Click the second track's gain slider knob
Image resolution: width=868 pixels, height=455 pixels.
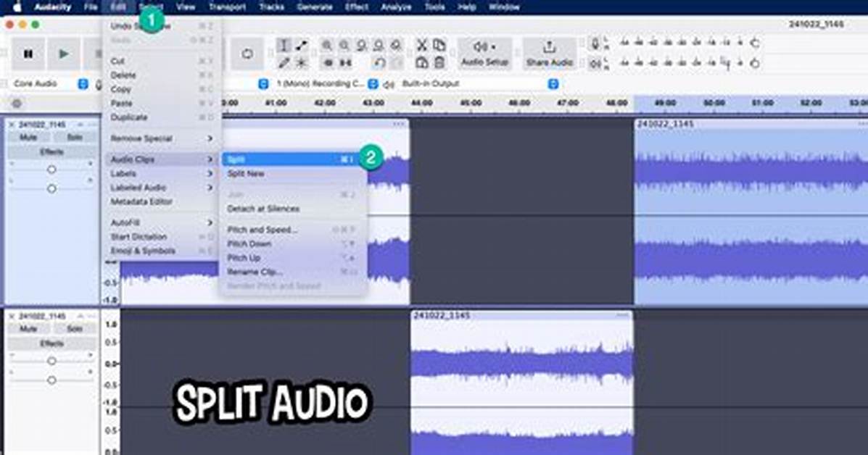(x=51, y=361)
